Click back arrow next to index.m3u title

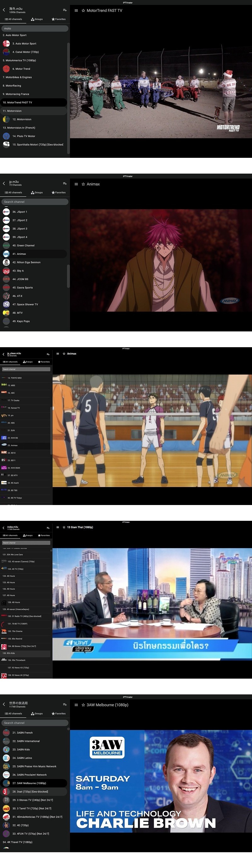point(3,528)
